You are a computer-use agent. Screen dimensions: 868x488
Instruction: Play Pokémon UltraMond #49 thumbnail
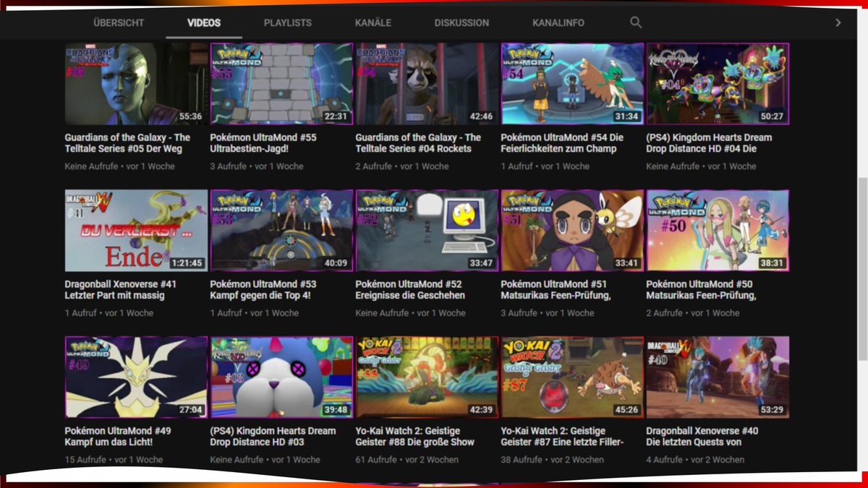(x=136, y=377)
